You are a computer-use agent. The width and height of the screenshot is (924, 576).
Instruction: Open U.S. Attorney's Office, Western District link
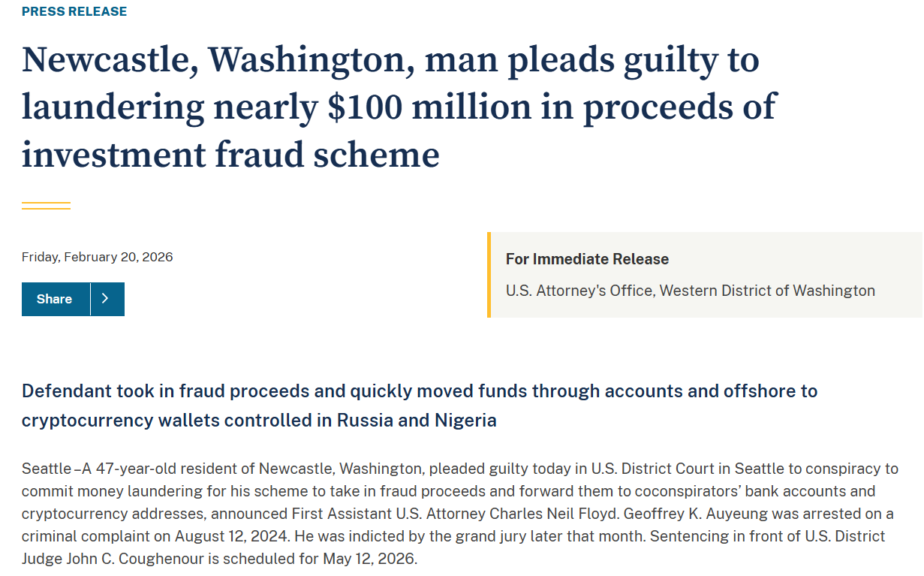[x=690, y=291]
